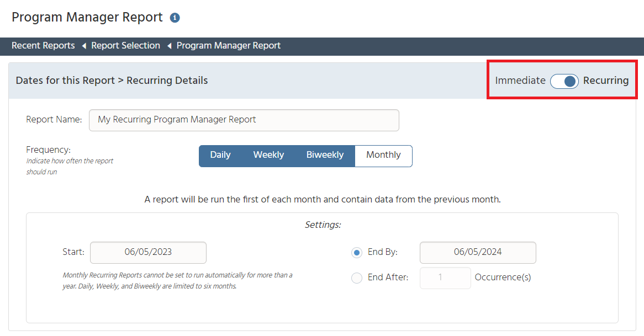Open the End By date field
Viewport: 644px width, 336px height.
pos(477,253)
